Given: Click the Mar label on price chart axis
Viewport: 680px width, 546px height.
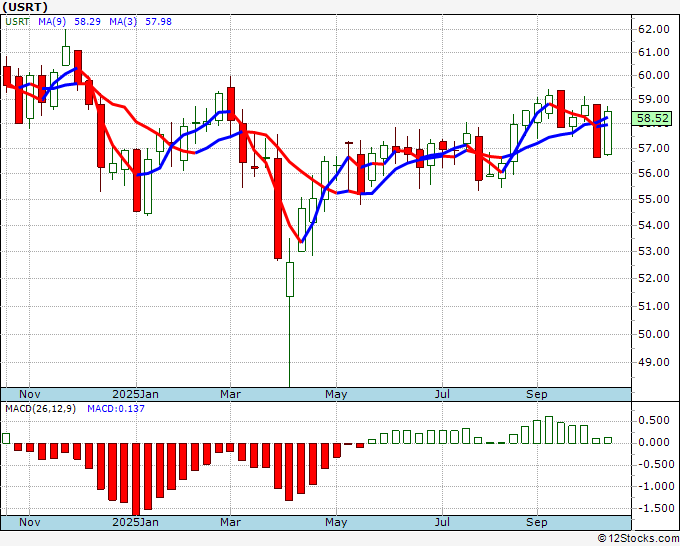Looking at the screenshot, I should pyautogui.click(x=230, y=394).
